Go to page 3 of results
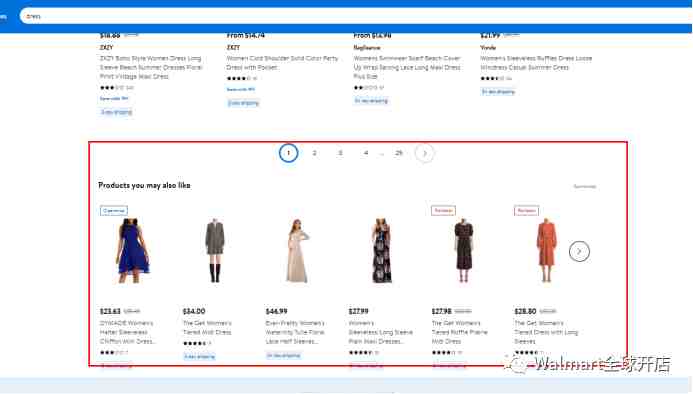The width and height of the screenshot is (693, 394). click(x=340, y=153)
